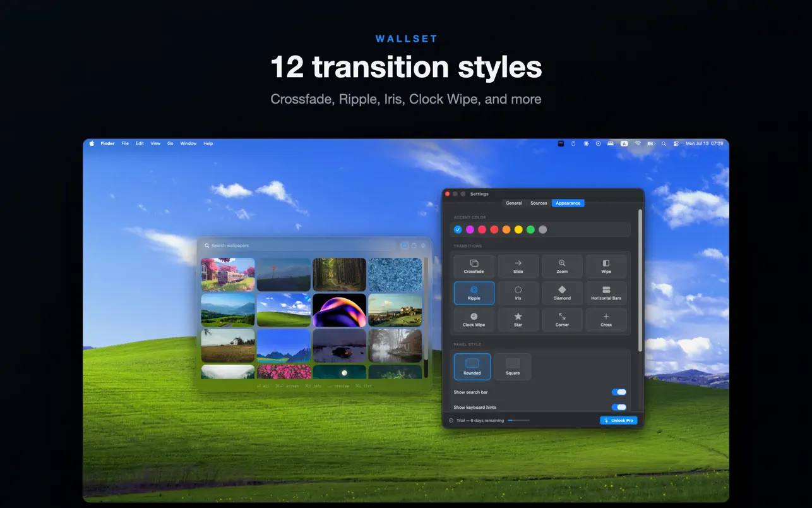
Task: Click the gear icon in the wallpaper picker
Action: click(423, 245)
